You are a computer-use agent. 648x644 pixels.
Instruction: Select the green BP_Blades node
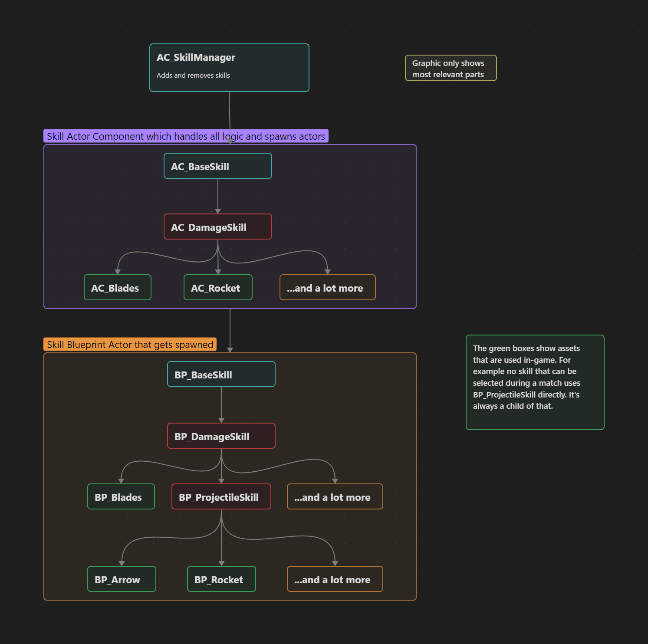121,497
